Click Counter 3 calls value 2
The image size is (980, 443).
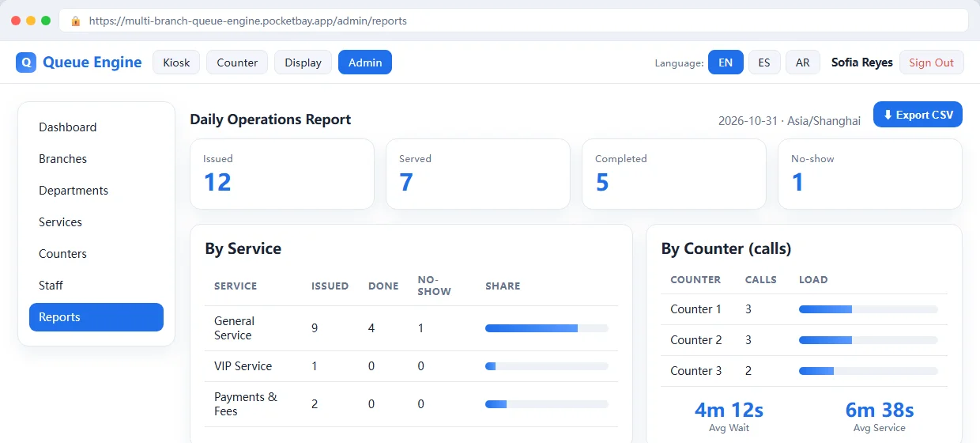click(x=748, y=371)
